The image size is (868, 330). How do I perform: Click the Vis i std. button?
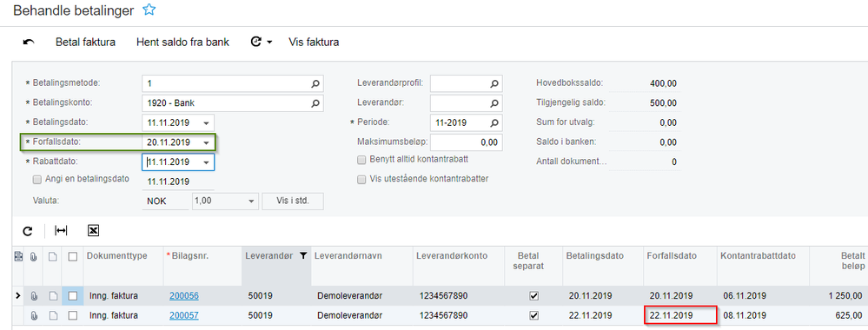pos(293,201)
